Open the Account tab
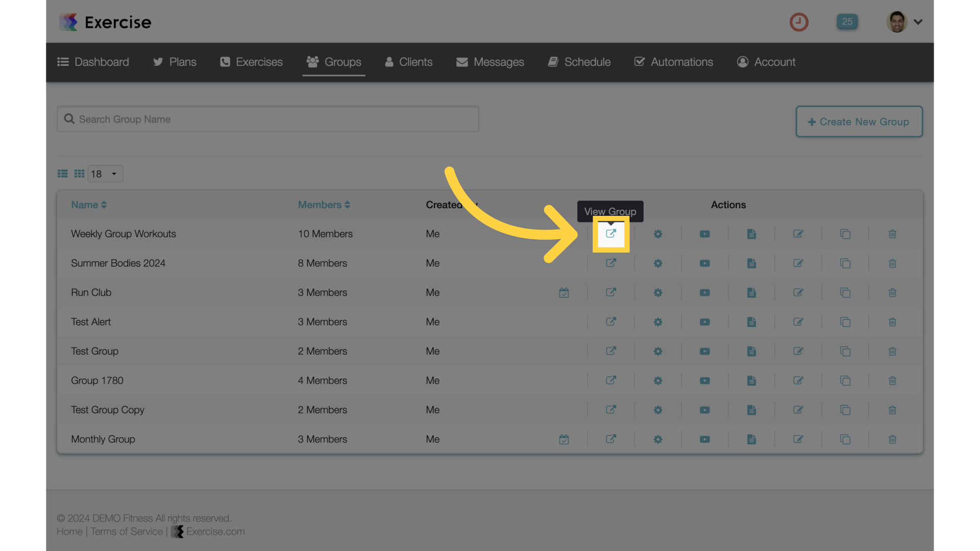Viewport: 980px width, 551px height. pyautogui.click(x=766, y=62)
